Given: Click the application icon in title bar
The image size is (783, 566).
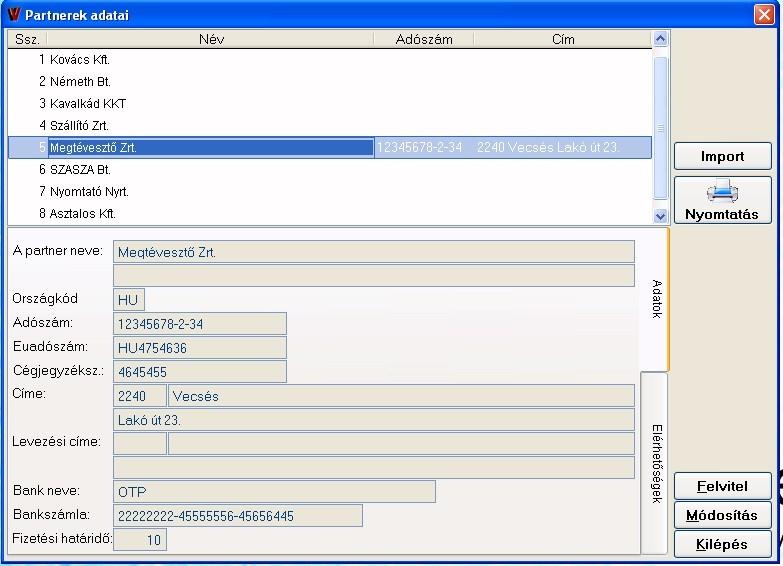Looking at the screenshot, I should pos(14,14).
